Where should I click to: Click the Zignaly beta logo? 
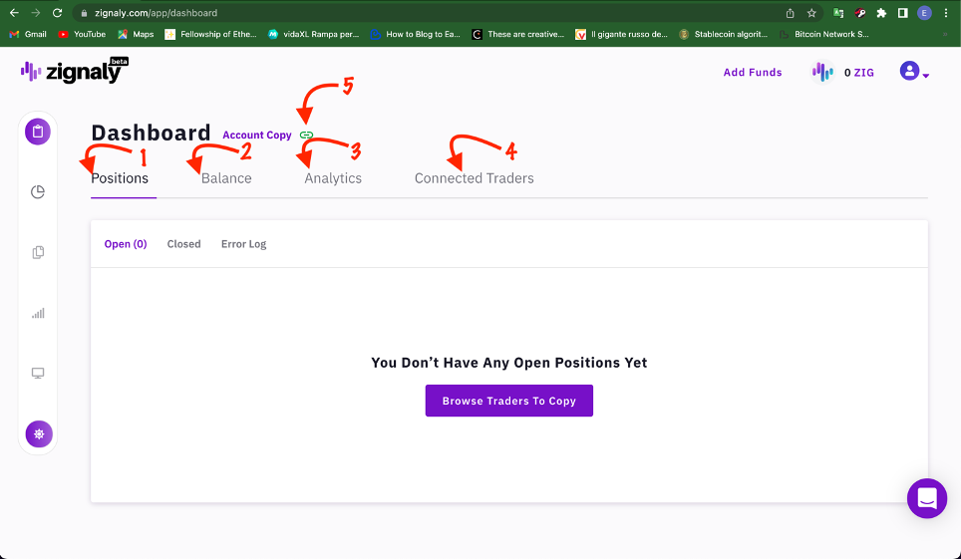click(x=74, y=71)
